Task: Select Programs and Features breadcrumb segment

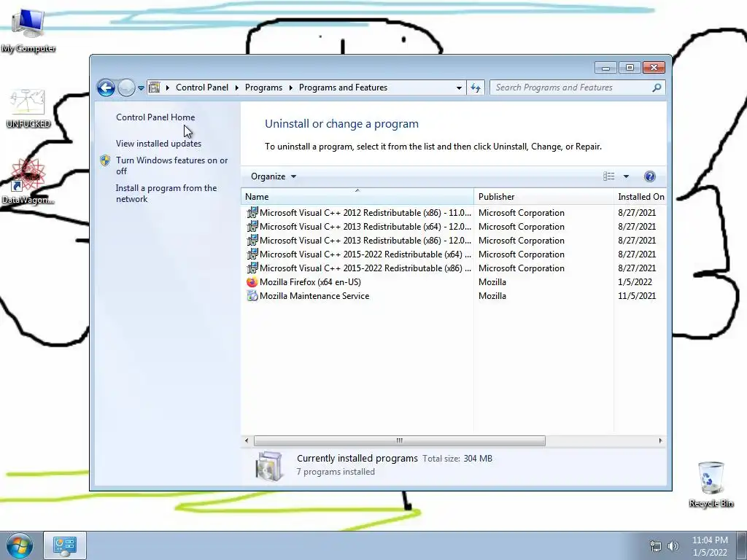Action: pyautogui.click(x=343, y=87)
